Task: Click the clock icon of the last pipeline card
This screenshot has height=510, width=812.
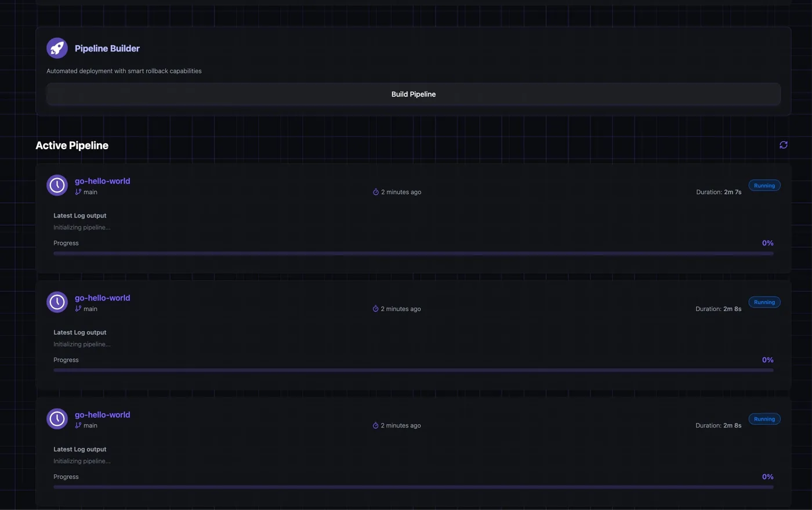Action: click(57, 419)
